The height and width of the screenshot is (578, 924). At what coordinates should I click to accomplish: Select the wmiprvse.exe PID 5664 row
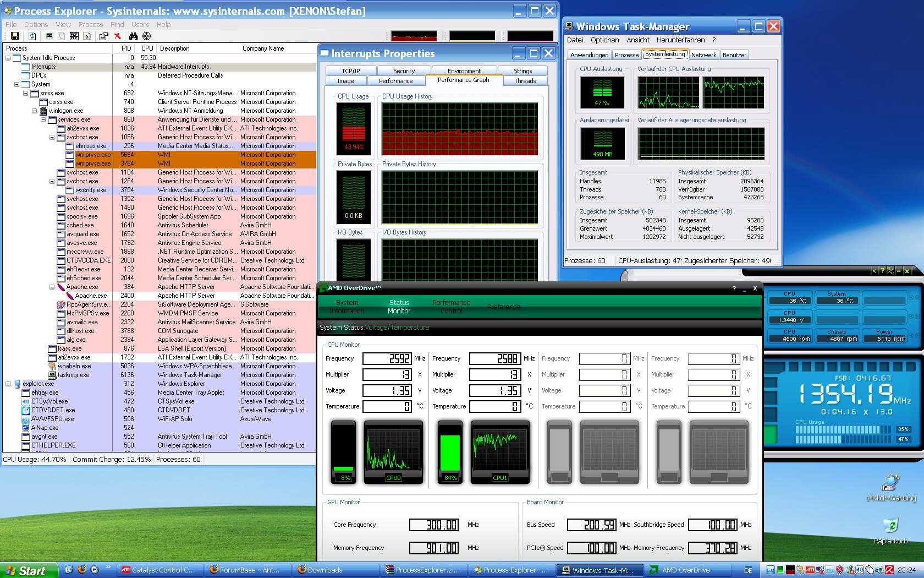tap(159, 155)
